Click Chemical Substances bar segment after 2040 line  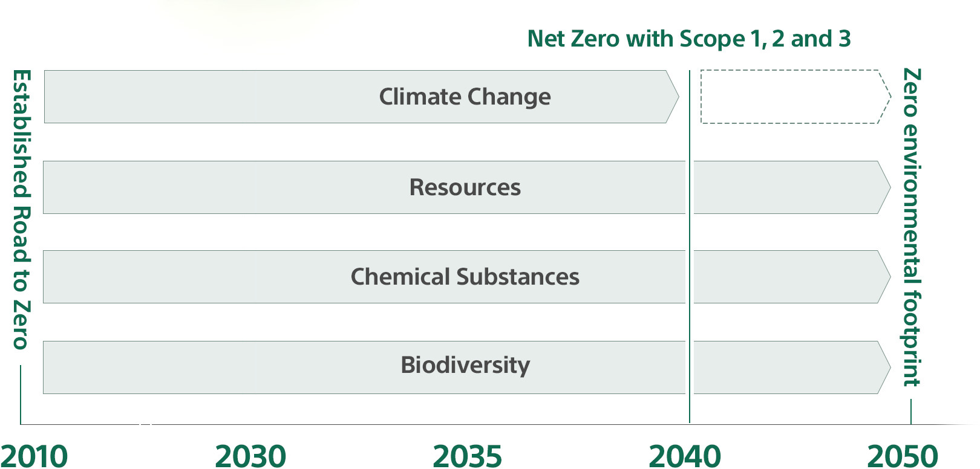click(x=786, y=277)
